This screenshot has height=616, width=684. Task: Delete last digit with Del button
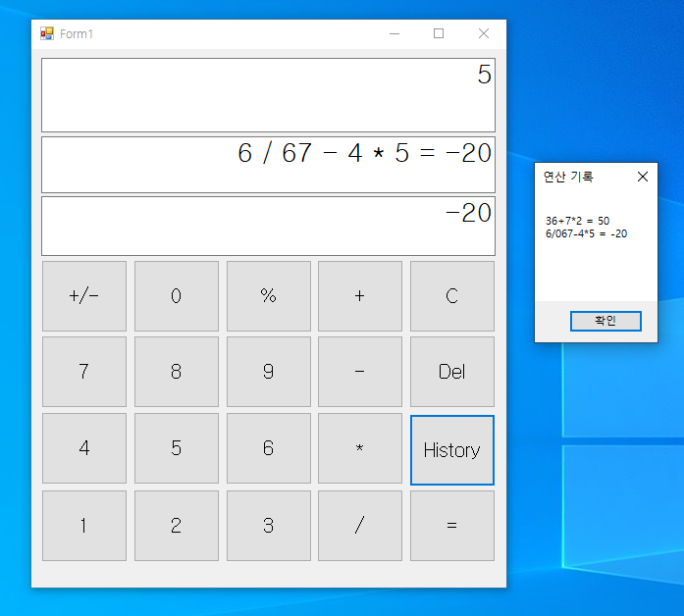click(452, 372)
